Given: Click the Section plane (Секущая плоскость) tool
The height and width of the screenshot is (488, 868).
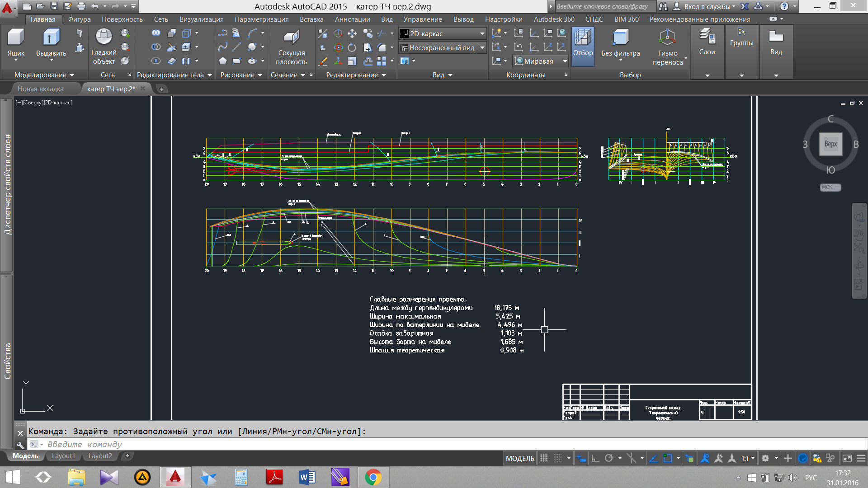Looking at the screenshot, I should [291, 47].
